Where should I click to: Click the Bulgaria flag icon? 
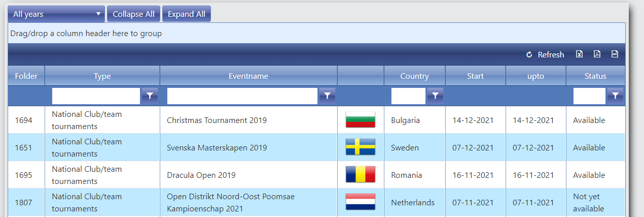pyautogui.click(x=360, y=120)
